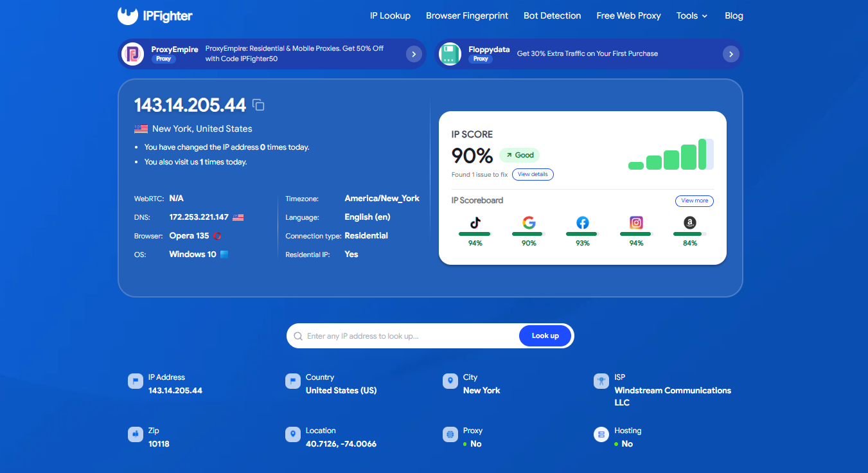The height and width of the screenshot is (473, 868).
Task: Click the TikTok 94% progress bar
Action: click(x=475, y=234)
